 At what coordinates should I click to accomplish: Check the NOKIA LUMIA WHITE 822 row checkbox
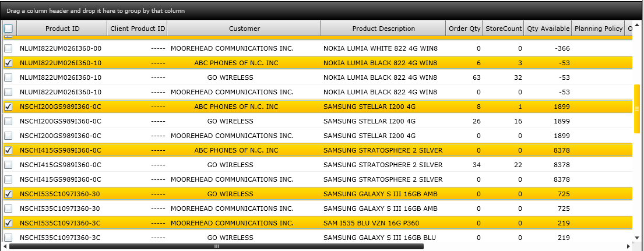(x=8, y=48)
